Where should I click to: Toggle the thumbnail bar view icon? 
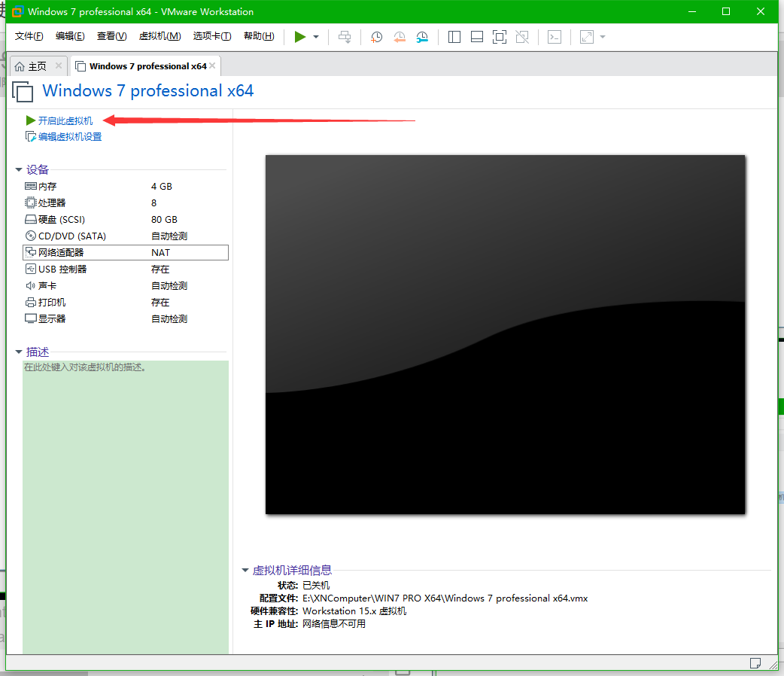click(476, 37)
